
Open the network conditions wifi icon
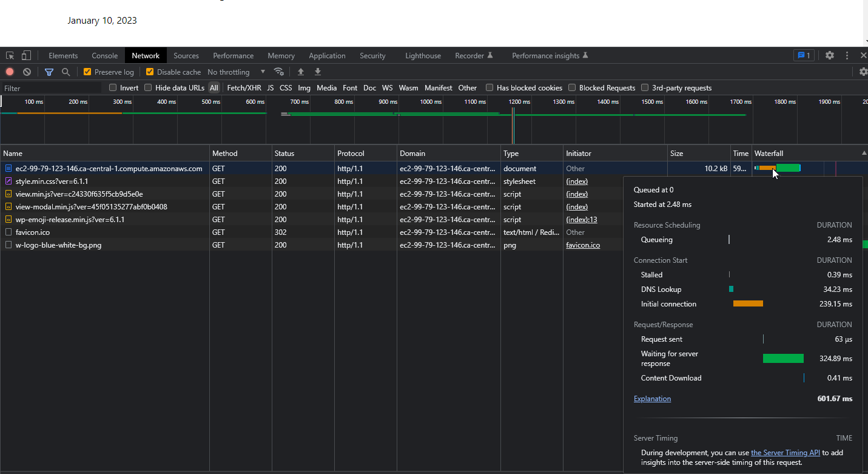click(x=279, y=72)
